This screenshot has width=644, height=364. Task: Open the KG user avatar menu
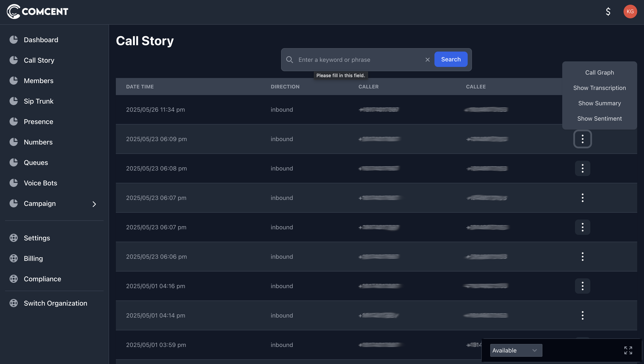click(x=630, y=12)
